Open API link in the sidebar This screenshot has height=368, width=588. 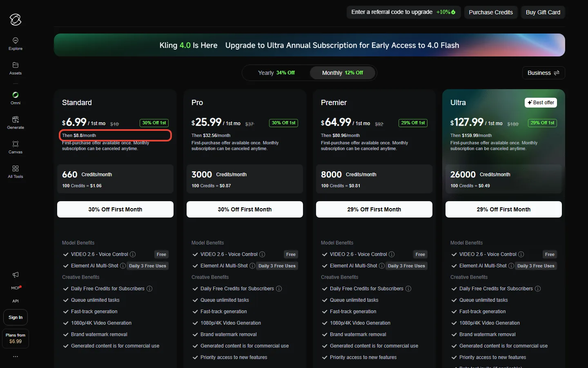coord(16,301)
